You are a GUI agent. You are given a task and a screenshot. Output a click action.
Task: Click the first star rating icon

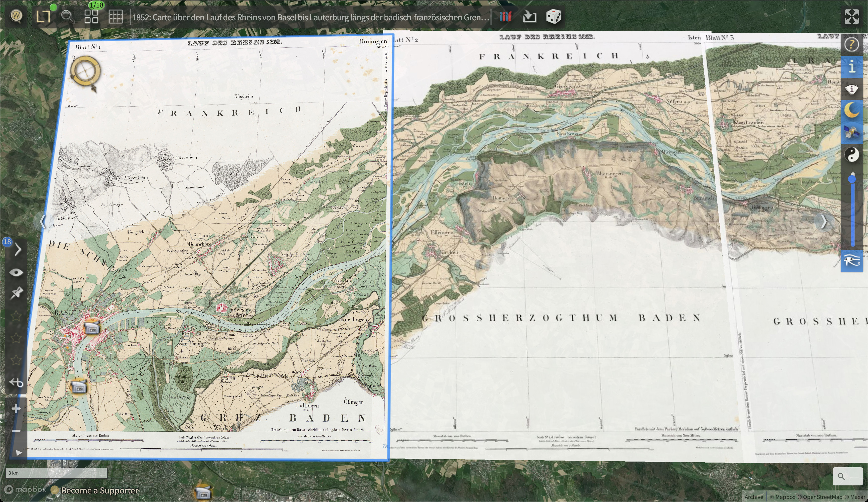pos(16,316)
